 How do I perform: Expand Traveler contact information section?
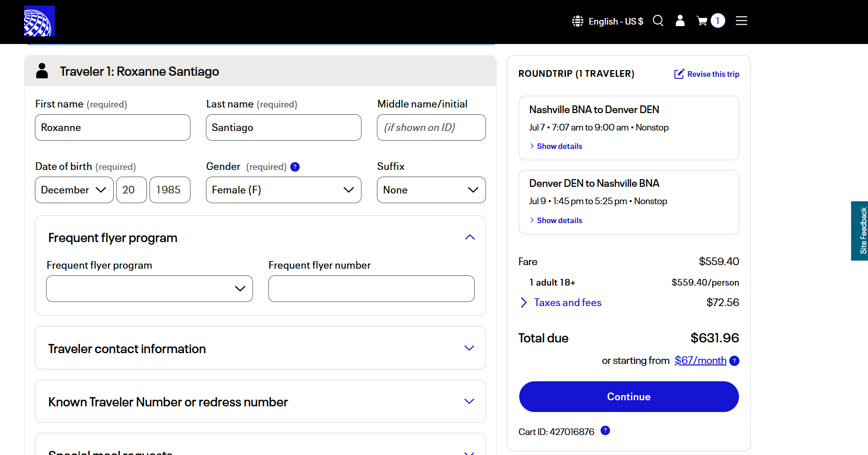coord(469,348)
